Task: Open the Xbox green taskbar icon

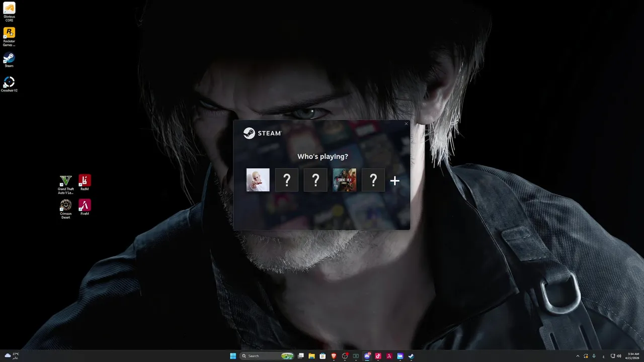Action: click(356, 356)
